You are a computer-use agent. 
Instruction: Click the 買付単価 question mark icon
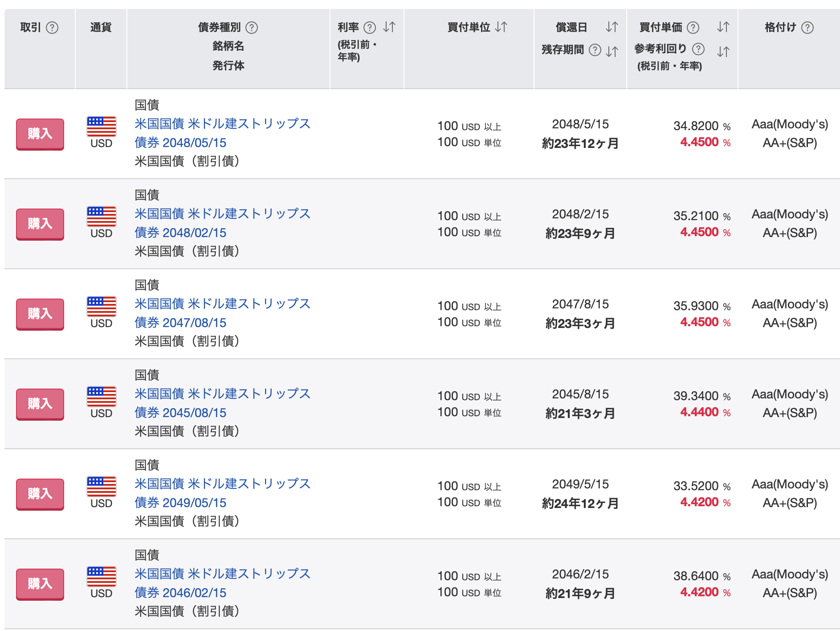coord(693,28)
